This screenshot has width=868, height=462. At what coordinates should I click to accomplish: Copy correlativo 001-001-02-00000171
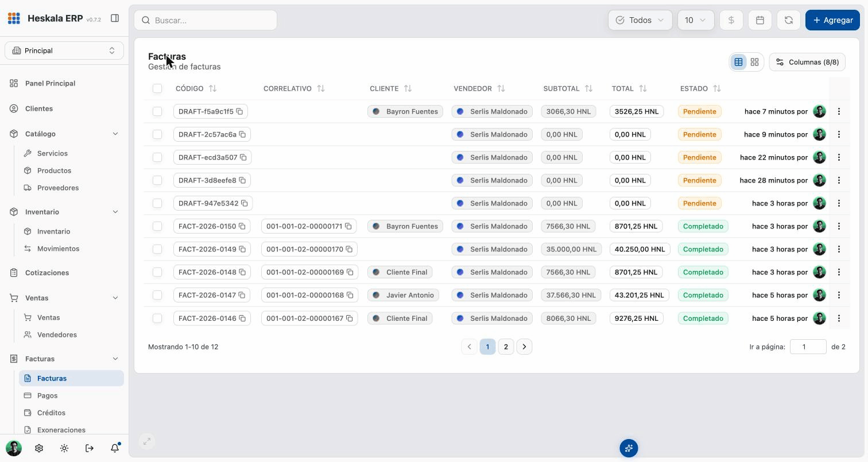tap(348, 226)
